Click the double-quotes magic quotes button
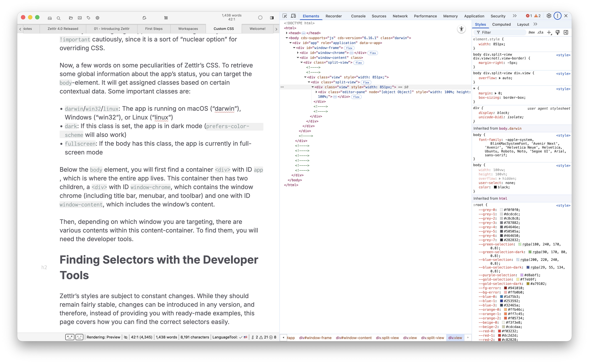Screen dimensions: 589x364 [x=70, y=337]
